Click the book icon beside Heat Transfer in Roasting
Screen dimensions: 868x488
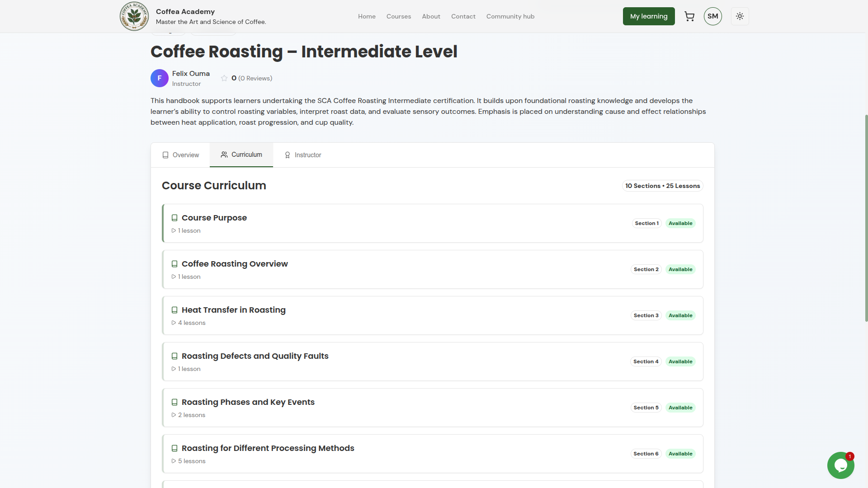pos(175,310)
